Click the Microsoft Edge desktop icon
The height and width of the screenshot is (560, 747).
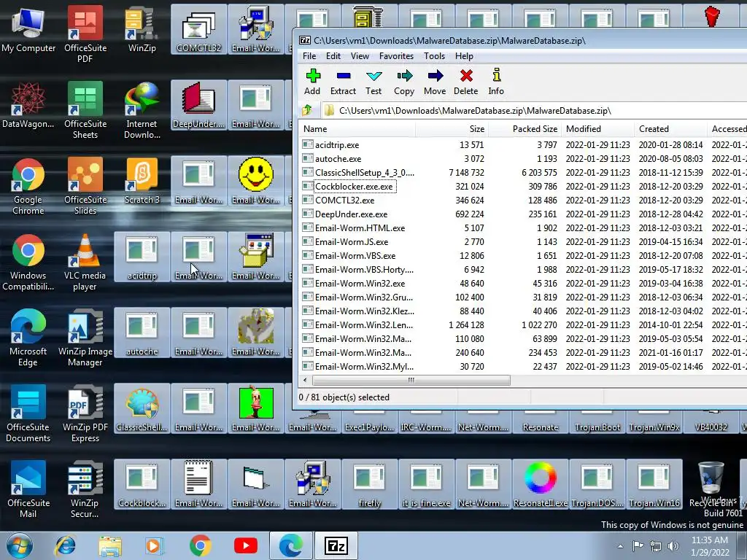click(x=28, y=338)
